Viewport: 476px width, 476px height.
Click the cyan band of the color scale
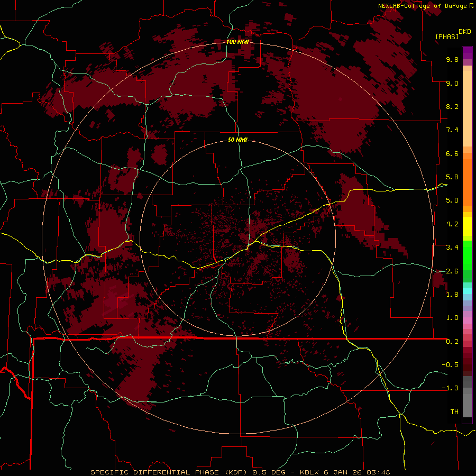click(467, 291)
